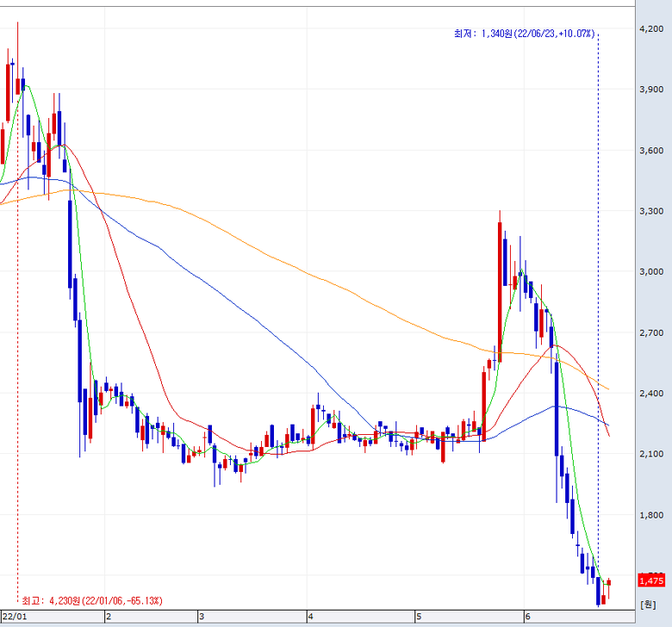Click the 4,200 price axis label
672x627 pixels.
click(651, 28)
